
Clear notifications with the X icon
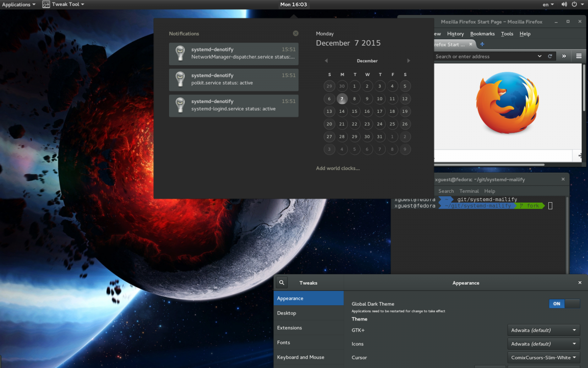295,33
